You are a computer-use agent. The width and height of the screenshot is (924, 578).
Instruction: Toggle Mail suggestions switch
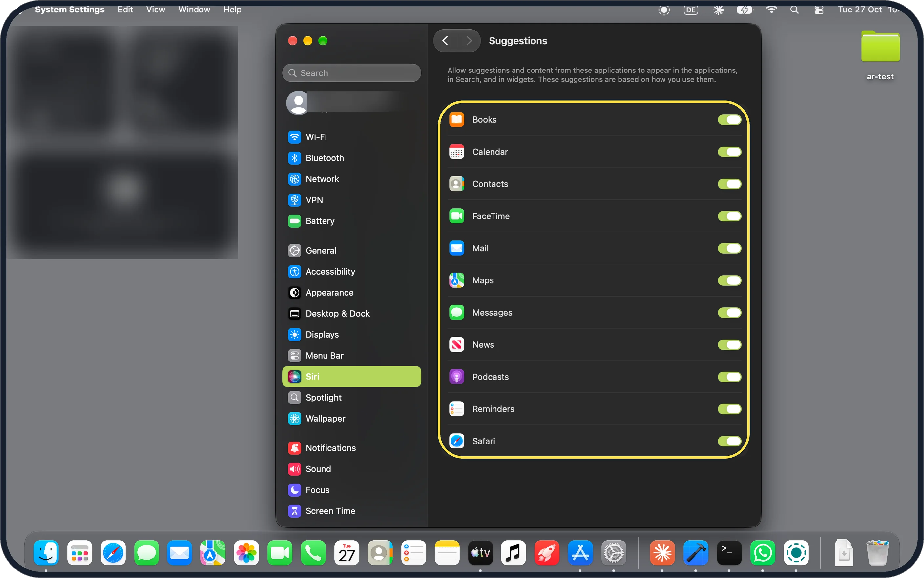tap(729, 248)
